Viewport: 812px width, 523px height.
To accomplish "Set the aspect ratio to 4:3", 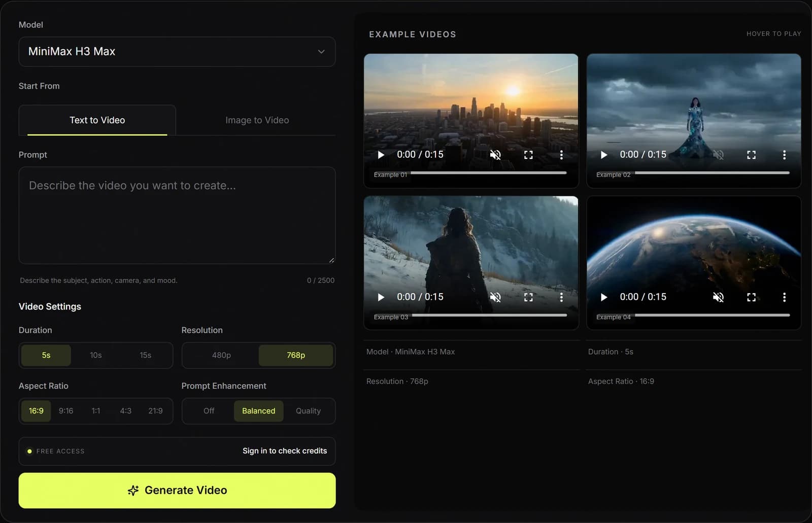I will point(126,411).
